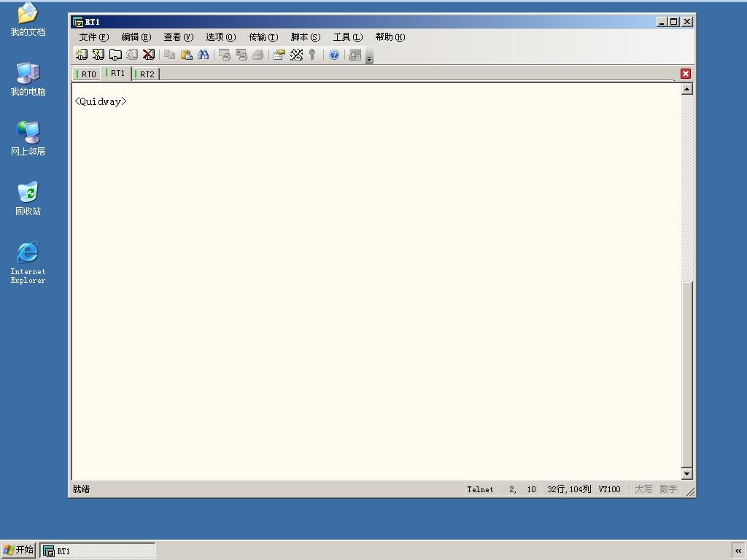The image size is (747, 560).
Task: Select the RT1 session tab
Action: point(116,74)
